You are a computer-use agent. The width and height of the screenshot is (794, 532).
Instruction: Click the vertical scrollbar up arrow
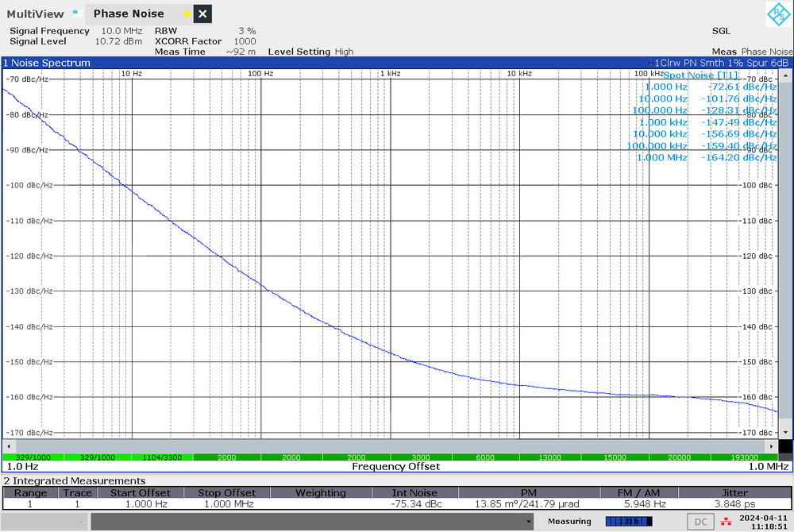785,75
